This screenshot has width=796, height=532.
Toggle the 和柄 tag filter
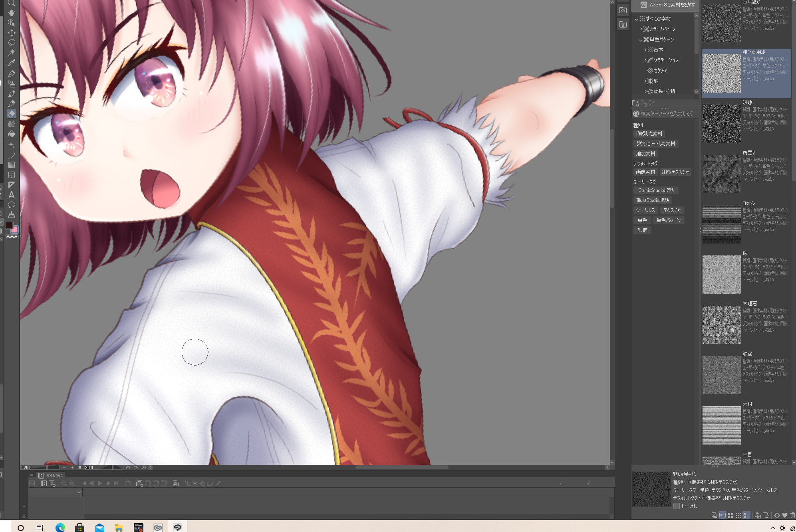point(642,230)
